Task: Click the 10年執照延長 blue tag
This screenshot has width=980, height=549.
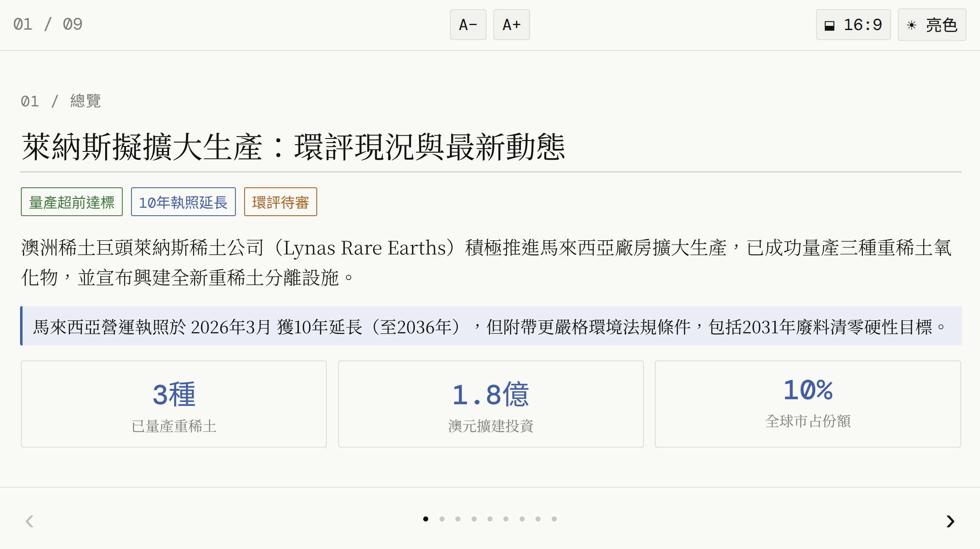Action: click(183, 202)
